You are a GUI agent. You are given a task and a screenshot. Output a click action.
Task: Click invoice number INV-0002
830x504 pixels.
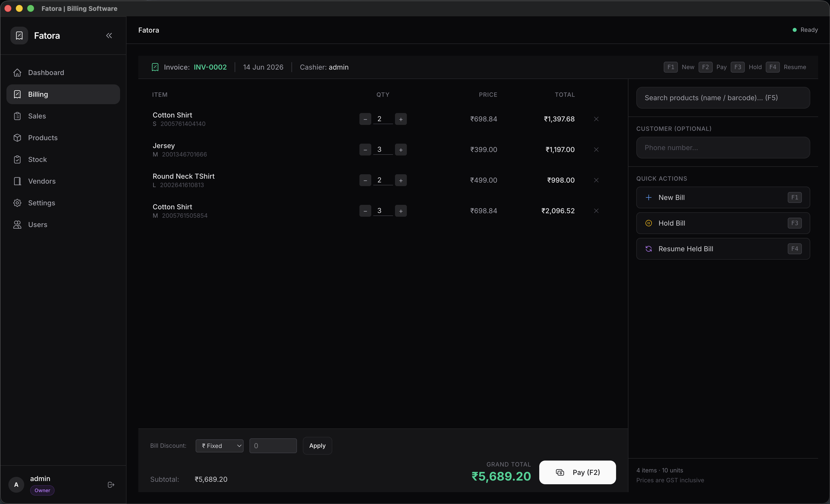click(x=210, y=67)
